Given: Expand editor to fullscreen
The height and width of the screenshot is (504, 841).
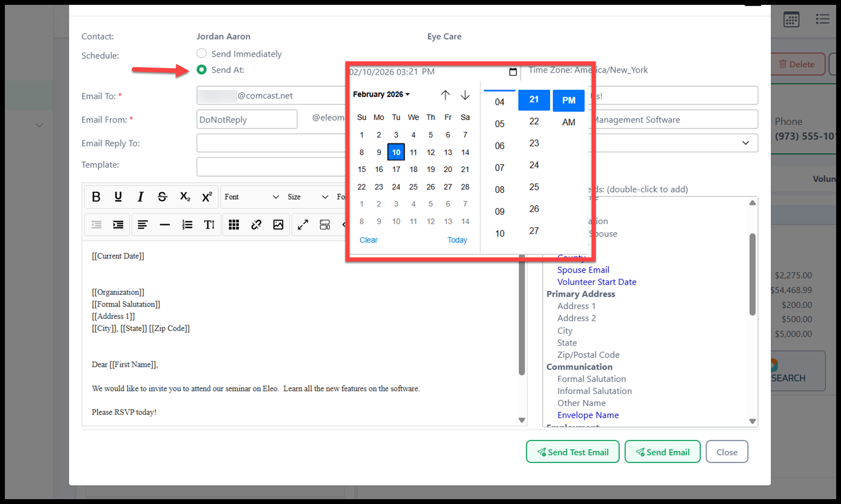Looking at the screenshot, I should click(x=303, y=225).
